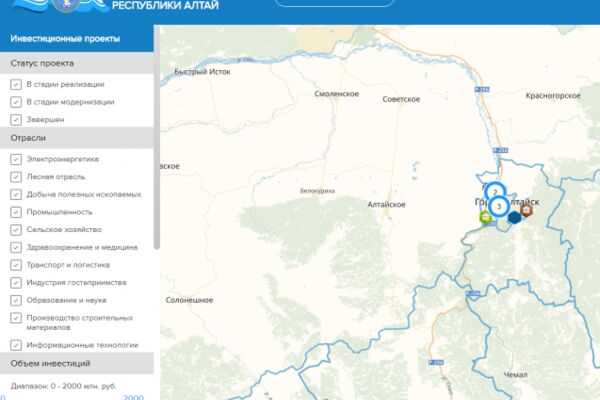Viewport: 600px width, 400px height.
Task: Uncheck "В стадии реализации" checkbox
Action: tap(16, 84)
